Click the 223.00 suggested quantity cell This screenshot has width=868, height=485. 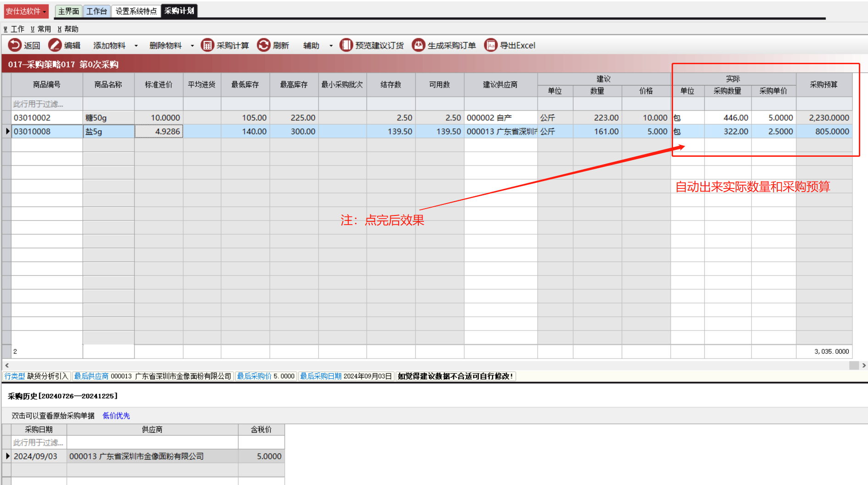(597, 118)
